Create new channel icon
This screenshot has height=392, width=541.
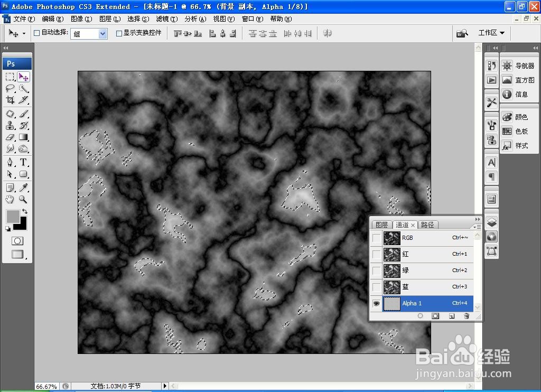pos(452,316)
